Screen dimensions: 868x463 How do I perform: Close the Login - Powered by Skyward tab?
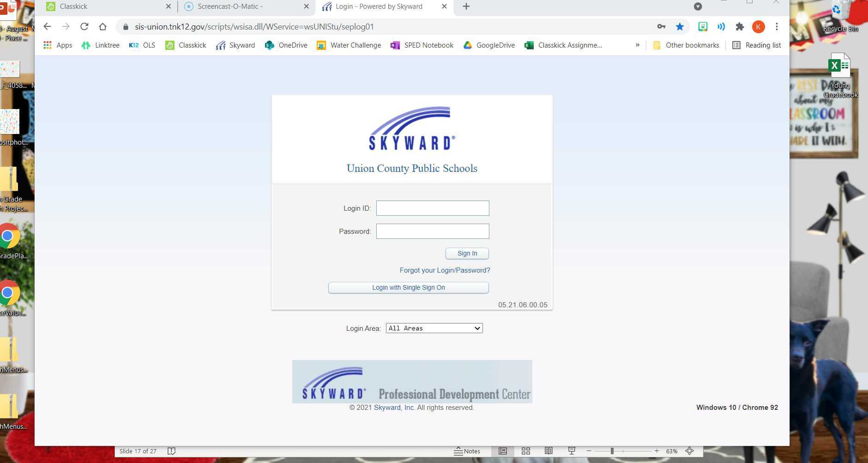(444, 6)
